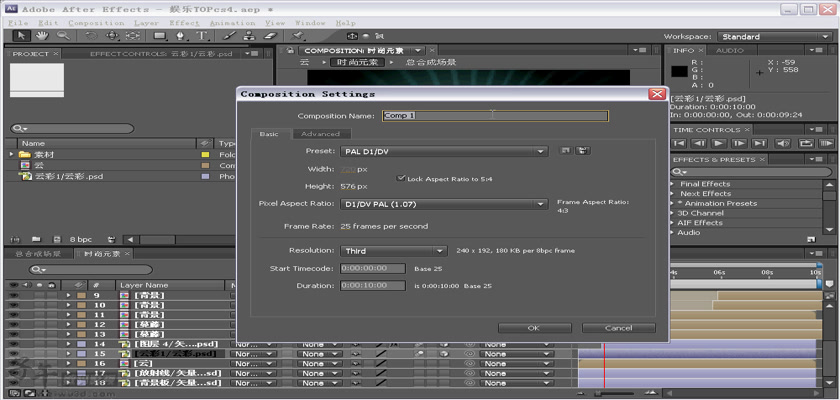This screenshot has height=400, width=840.
Task: Click OK in Composition Settings
Action: pos(534,328)
